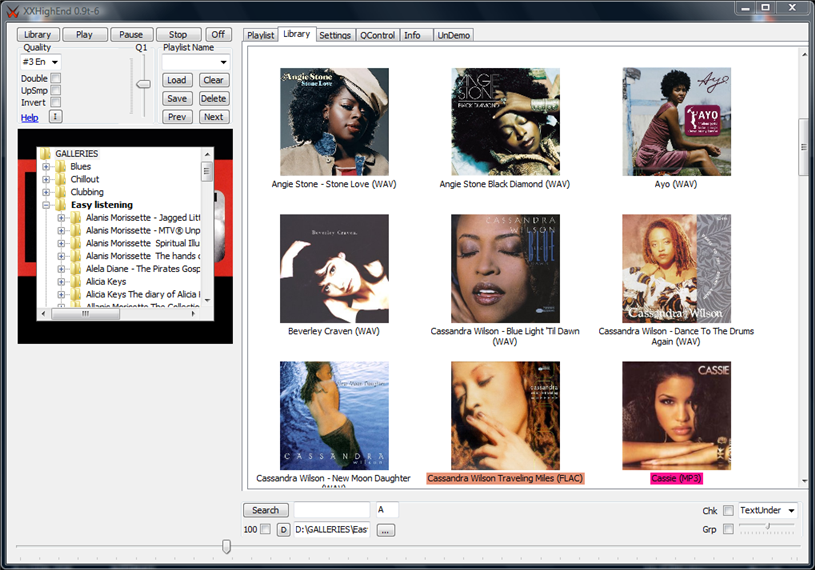Click the Stop button
Viewport: 815px width, 570px height.
tap(178, 34)
